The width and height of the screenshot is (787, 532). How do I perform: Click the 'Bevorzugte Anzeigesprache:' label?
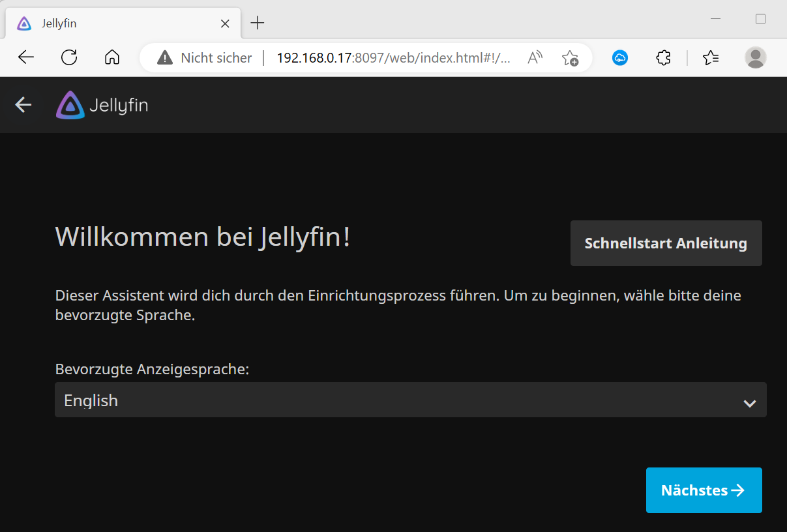(153, 369)
